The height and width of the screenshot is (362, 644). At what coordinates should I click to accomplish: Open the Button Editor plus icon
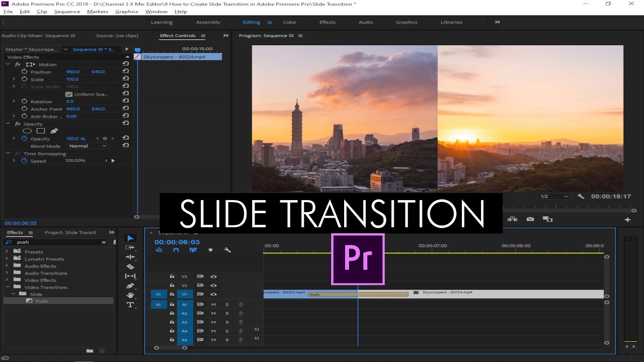tap(627, 220)
